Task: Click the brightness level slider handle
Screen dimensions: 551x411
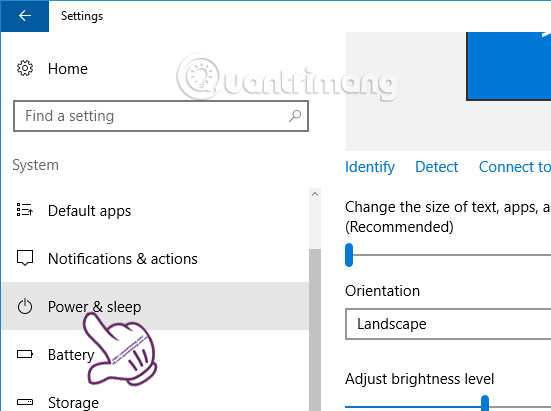Action: click(x=485, y=403)
